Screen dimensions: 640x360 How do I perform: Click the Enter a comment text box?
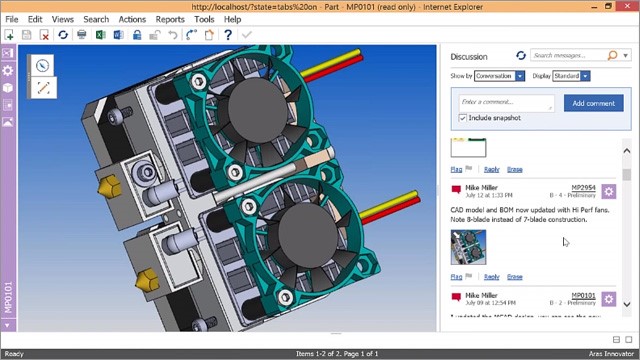[507, 103]
